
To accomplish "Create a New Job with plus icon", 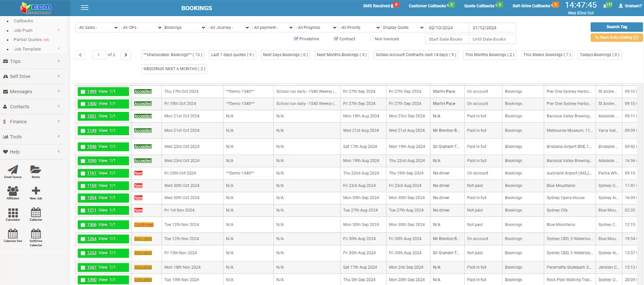I will (x=36, y=192).
